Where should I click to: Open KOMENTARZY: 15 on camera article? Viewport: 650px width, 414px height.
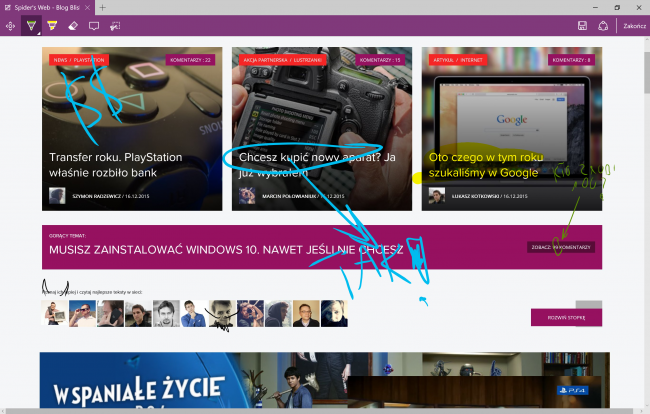(x=380, y=60)
